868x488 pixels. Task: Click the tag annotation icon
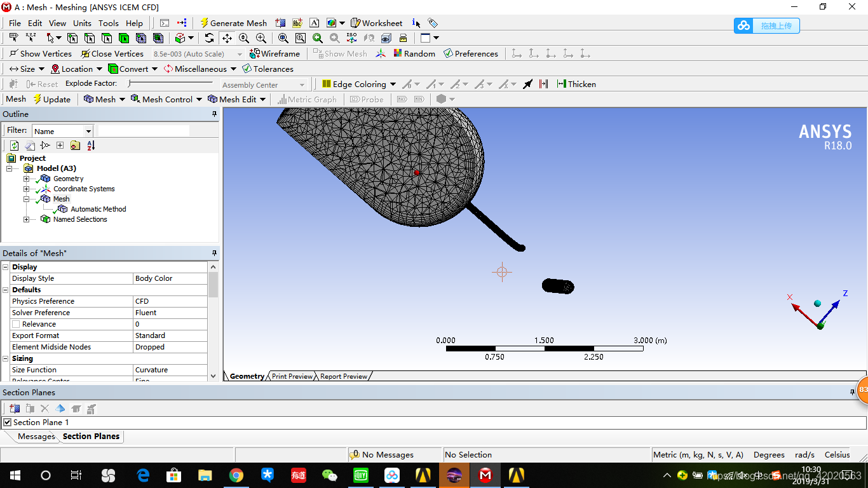click(x=433, y=23)
